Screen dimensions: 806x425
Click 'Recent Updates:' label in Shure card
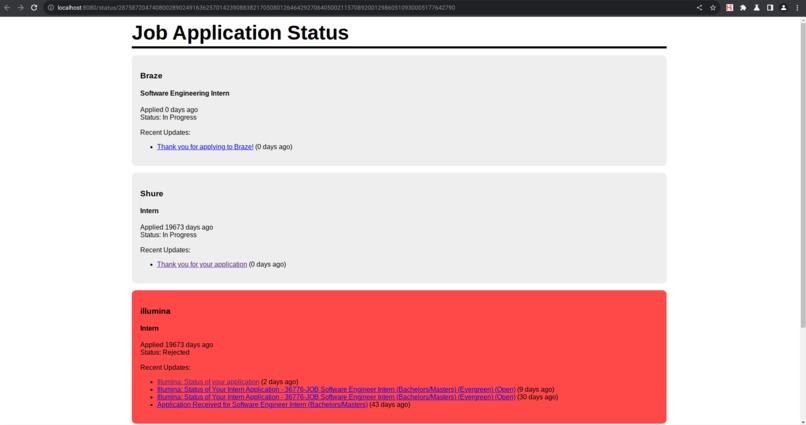[x=165, y=250]
